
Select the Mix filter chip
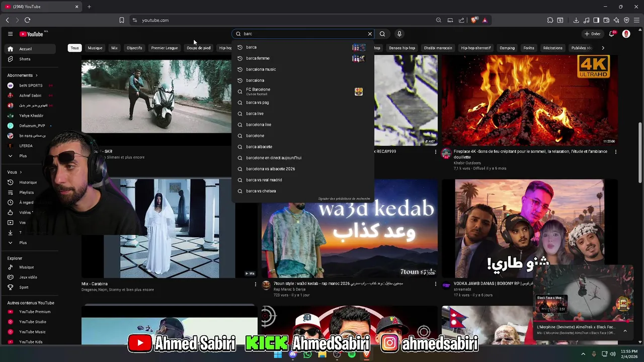coord(114,48)
